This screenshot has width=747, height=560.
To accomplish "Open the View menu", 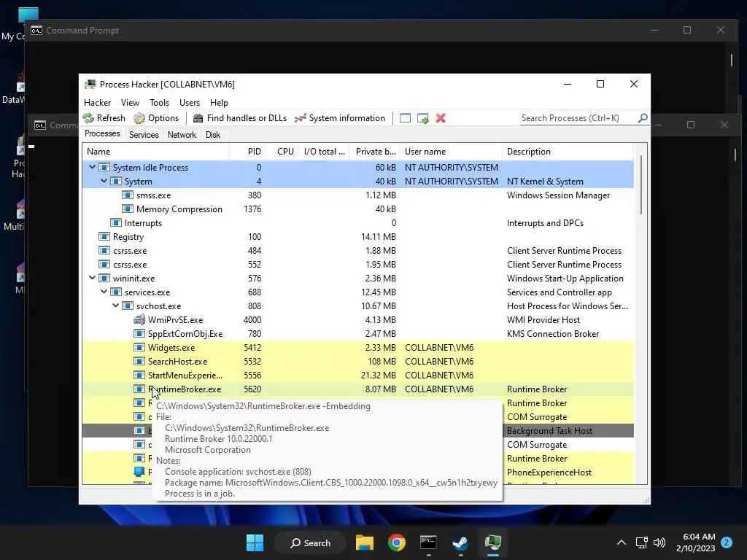I will click(130, 102).
